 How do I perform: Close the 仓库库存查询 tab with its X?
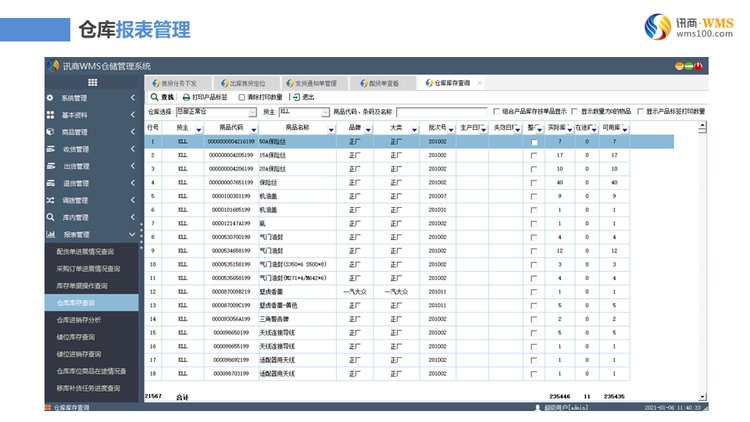pos(479,83)
